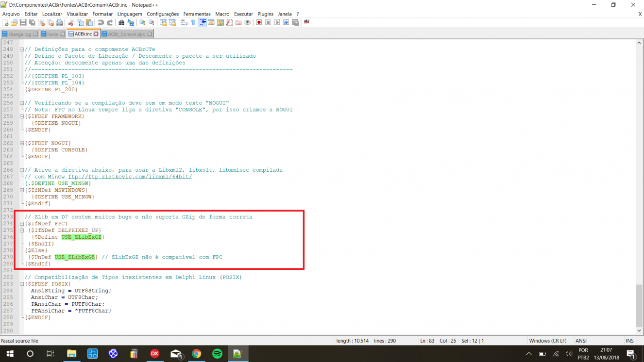Screen dimensions: 644x362
Task: Open the Linguagem menu
Action: click(130, 14)
